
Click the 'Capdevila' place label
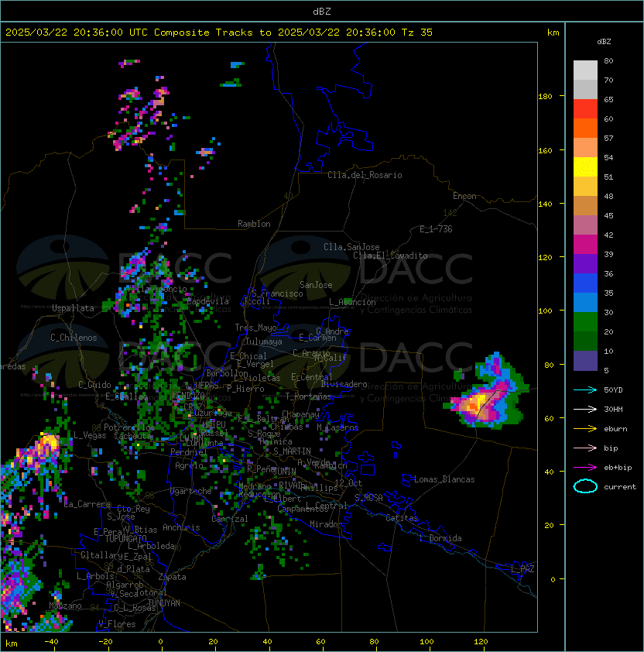click(x=207, y=301)
